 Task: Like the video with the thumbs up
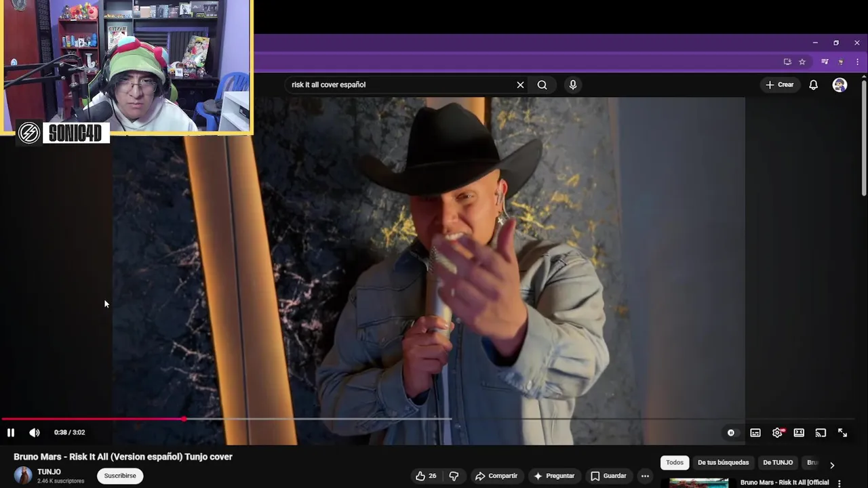[x=426, y=476]
